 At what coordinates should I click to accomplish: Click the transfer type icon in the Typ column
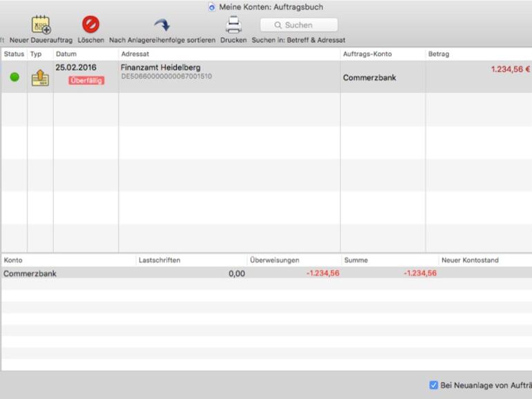point(40,77)
